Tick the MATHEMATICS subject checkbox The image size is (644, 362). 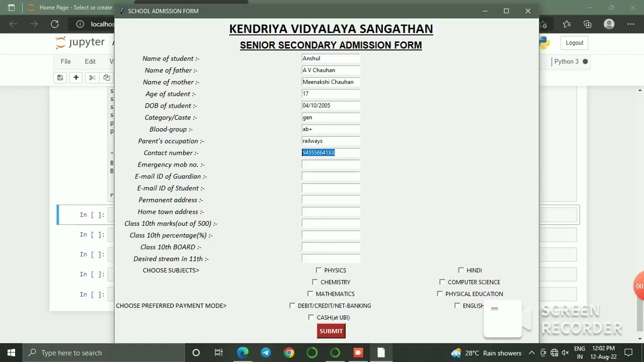point(310,294)
